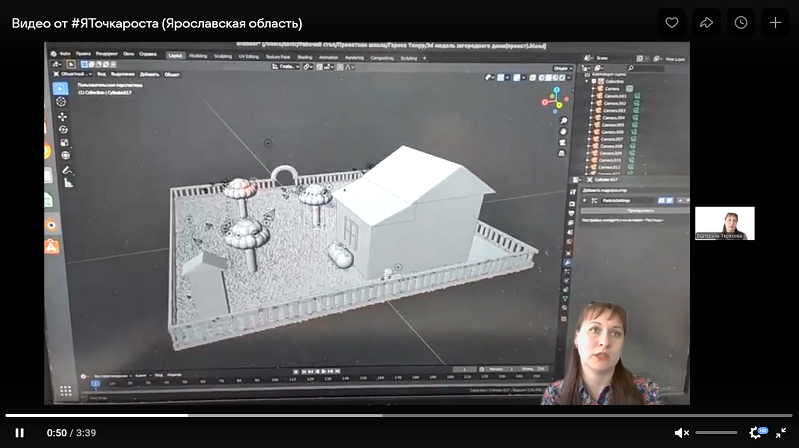The image size is (799, 448).
Task: Open the Рендеринг menu
Action: pyautogui.click(x=106, y=54)
